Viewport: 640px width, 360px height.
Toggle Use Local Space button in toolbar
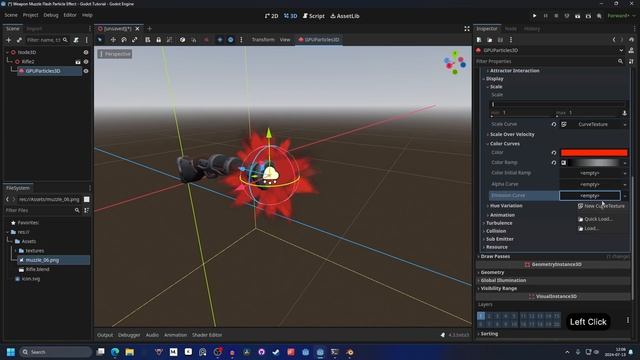click(182, 40)
